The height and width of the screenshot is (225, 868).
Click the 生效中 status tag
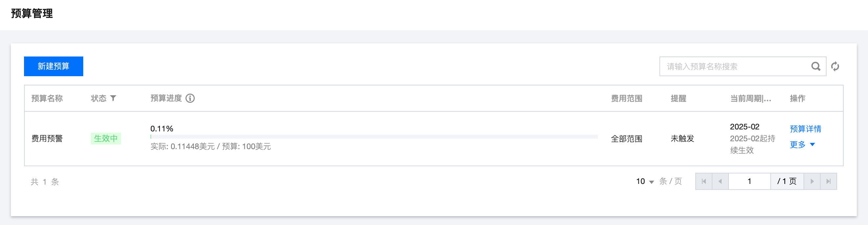coord(106,139)
